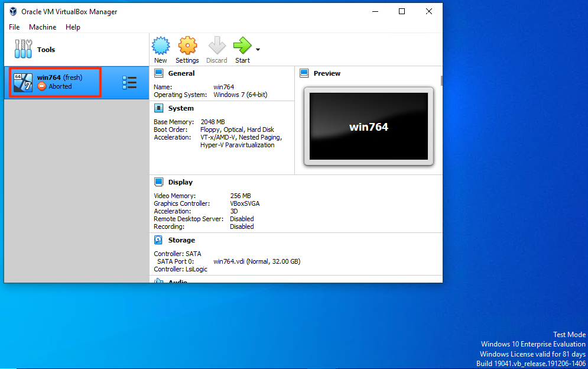The height and width of the screenshot is (369, 588).
Task: Open the Display settings header link
Action: (x=180, y=182)
